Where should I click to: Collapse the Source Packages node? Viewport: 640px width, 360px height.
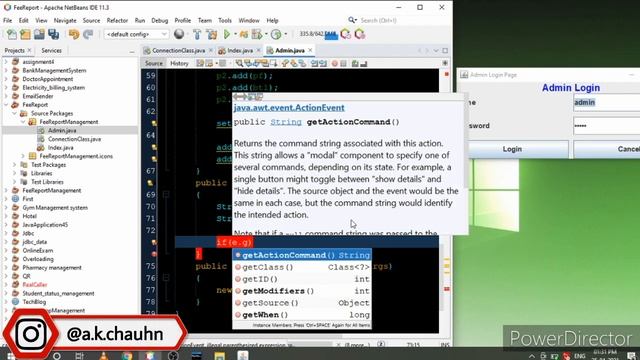coord(15,113)
